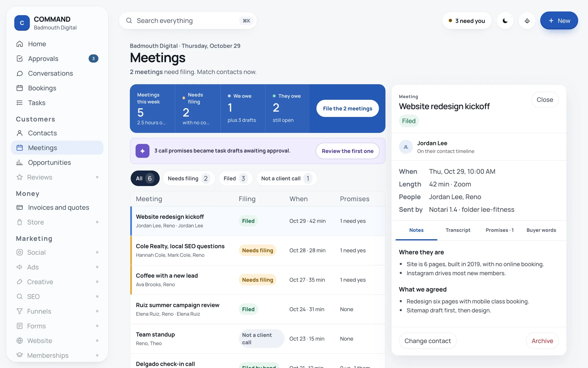The height and width of the screenshot is (368, 588).
Task: Create a New item
Action: [x=559, y=21]
